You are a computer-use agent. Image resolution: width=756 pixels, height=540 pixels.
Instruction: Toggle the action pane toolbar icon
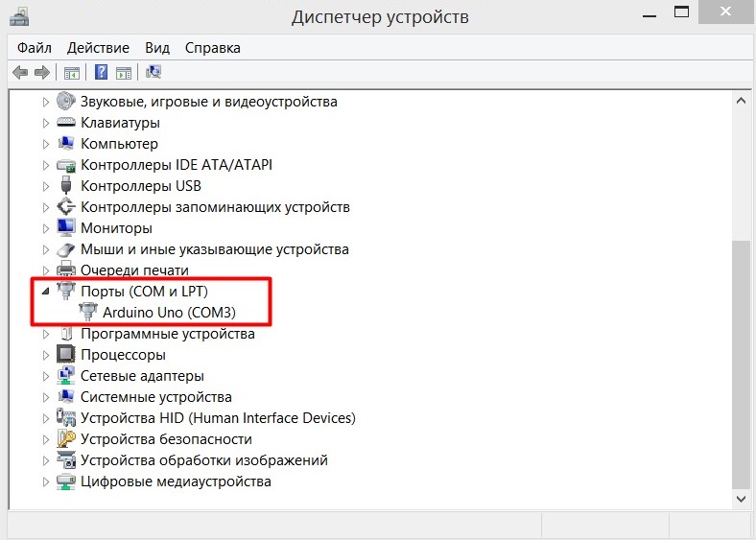tap(124, 73)
